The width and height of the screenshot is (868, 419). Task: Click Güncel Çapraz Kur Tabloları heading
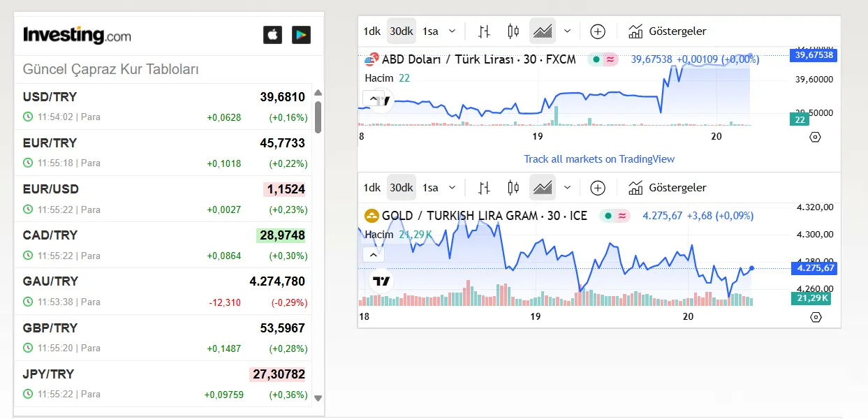(x=111, y=70)
